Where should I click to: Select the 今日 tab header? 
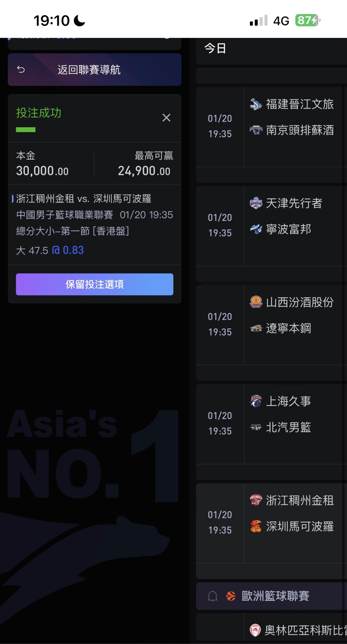pos(215,49)
